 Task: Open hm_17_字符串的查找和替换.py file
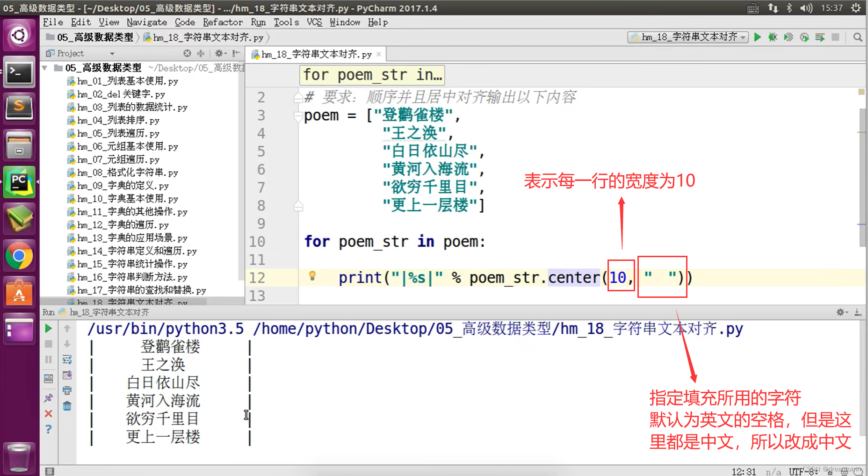pos(137,291)
